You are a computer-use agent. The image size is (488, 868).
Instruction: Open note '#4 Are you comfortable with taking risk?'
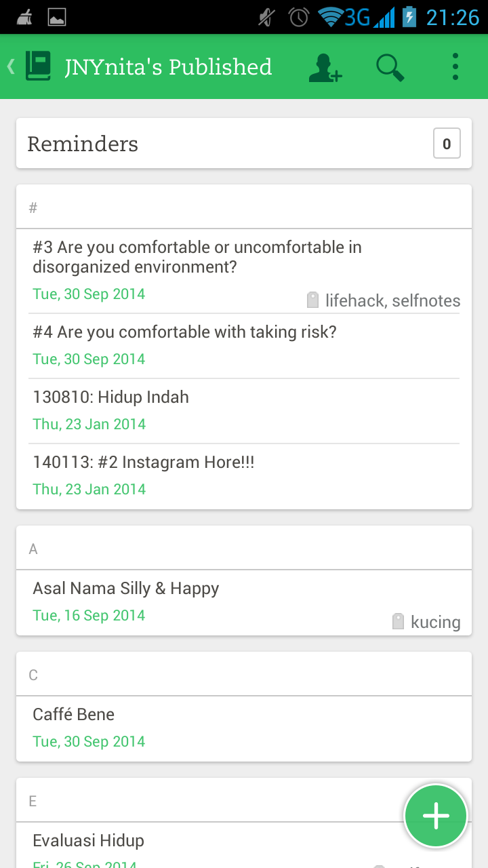tap(184, 332)
